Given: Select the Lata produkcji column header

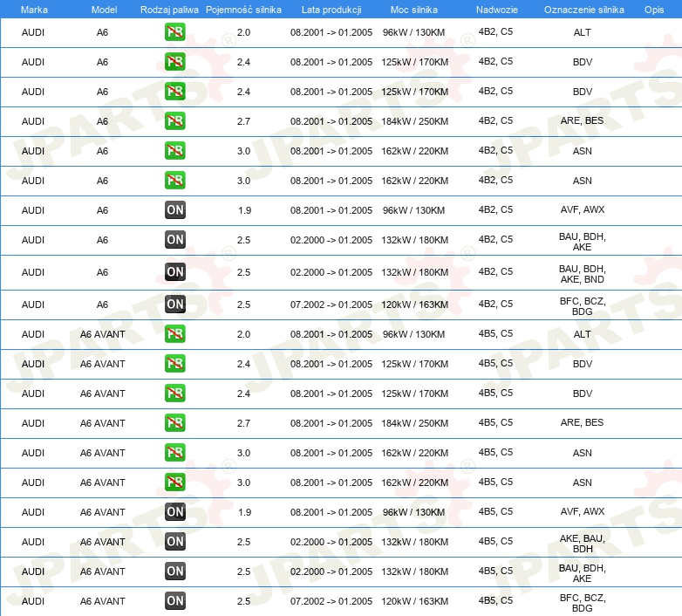Looking at the screenshot, I should point(330,9).
